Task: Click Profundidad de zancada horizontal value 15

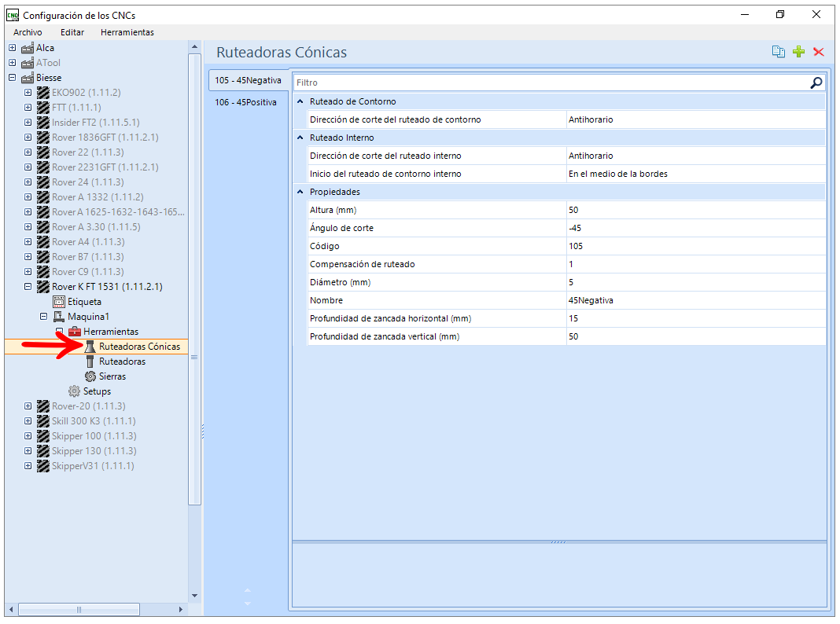Action: (696, 318)
